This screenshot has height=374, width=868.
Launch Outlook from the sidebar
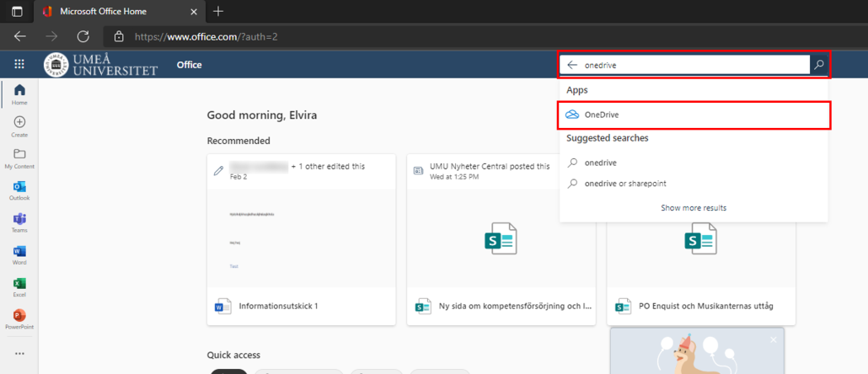19,191
